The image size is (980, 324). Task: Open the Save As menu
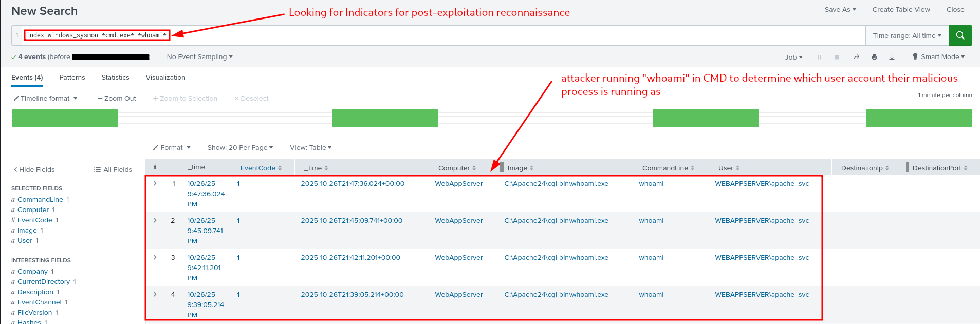coord(840,9)
